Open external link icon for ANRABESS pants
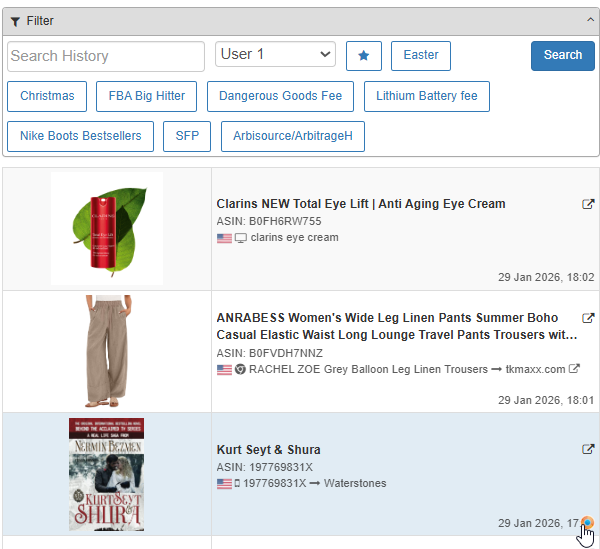Screen dimensions: 600x549 coord(588,318)
